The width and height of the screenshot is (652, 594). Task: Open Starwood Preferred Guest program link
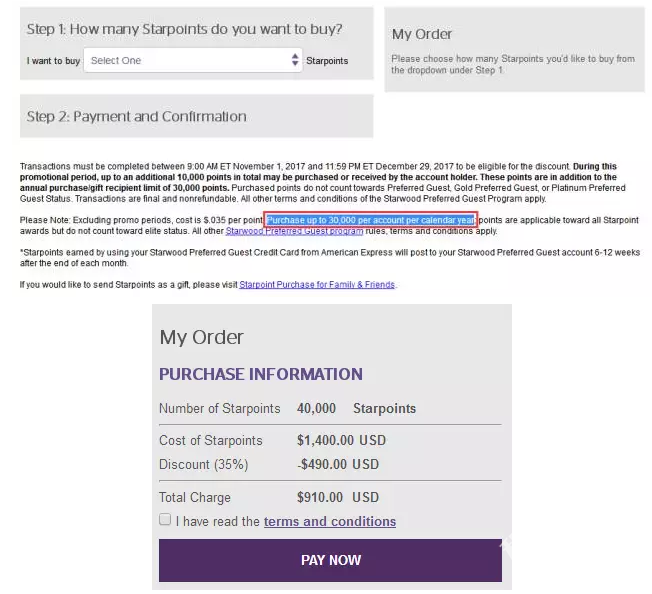pyautogui.click(x=294, y=231)
